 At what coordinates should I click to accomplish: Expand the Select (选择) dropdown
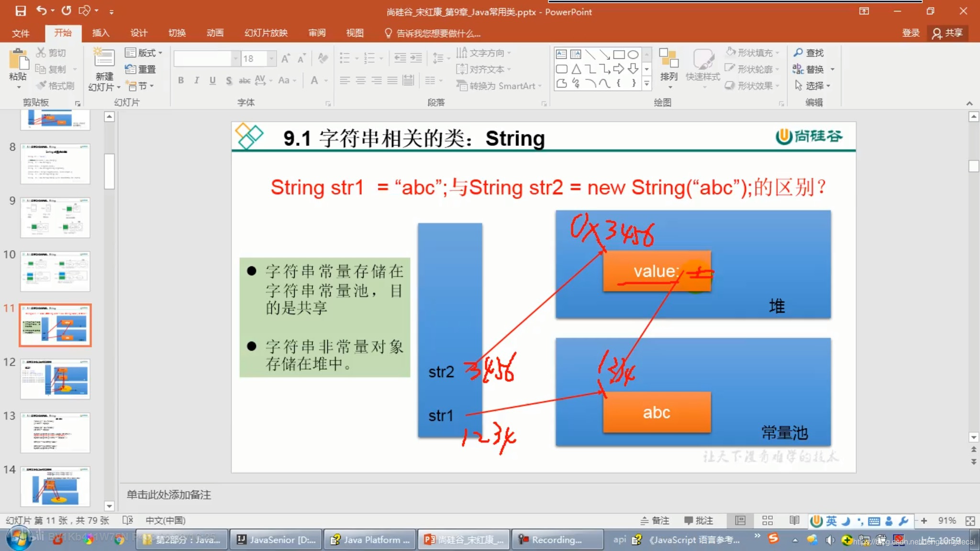(x=813, y=86)
